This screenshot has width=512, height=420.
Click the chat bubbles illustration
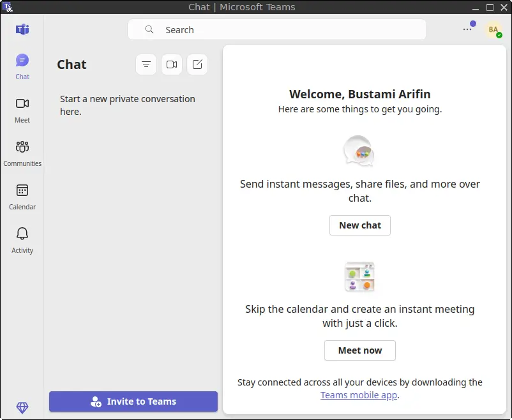coord(359,151)
